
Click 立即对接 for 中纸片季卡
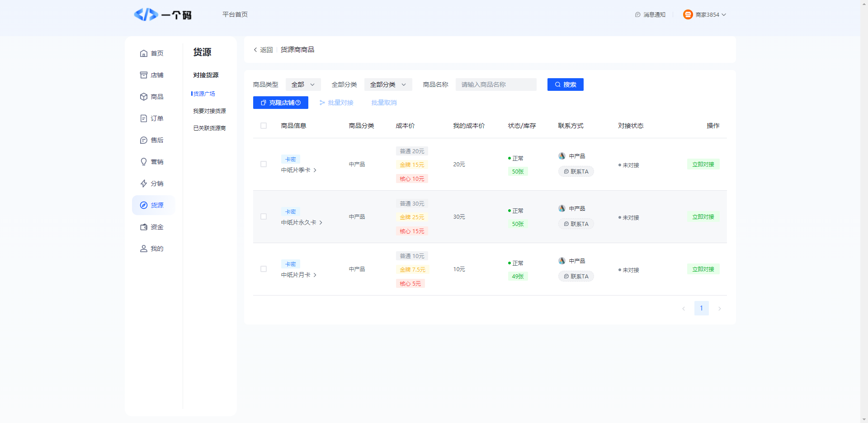pyautogui.click(x=703, y=164)
